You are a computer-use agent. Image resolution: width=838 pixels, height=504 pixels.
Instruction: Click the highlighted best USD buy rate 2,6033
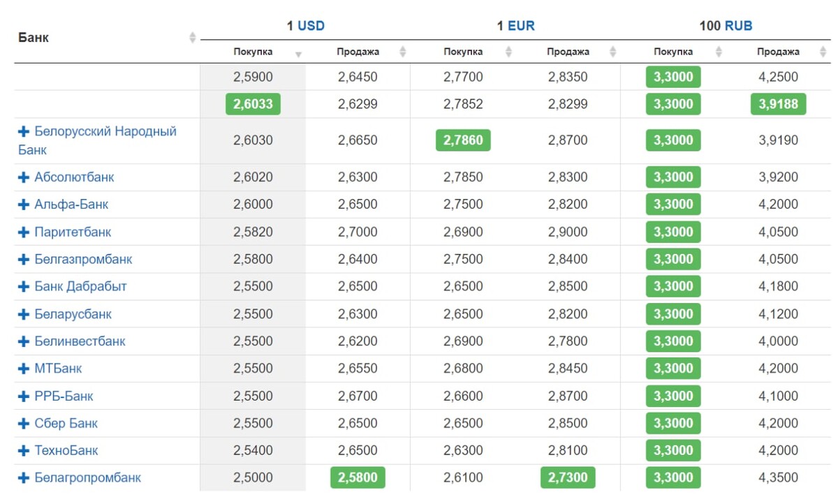click(x=253, y=105)
